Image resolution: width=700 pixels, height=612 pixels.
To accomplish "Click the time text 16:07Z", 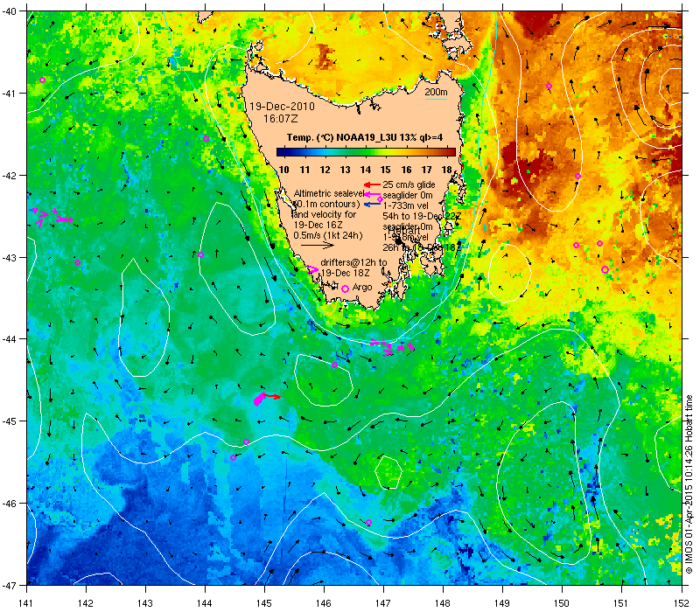I will [x=280, y=119].
